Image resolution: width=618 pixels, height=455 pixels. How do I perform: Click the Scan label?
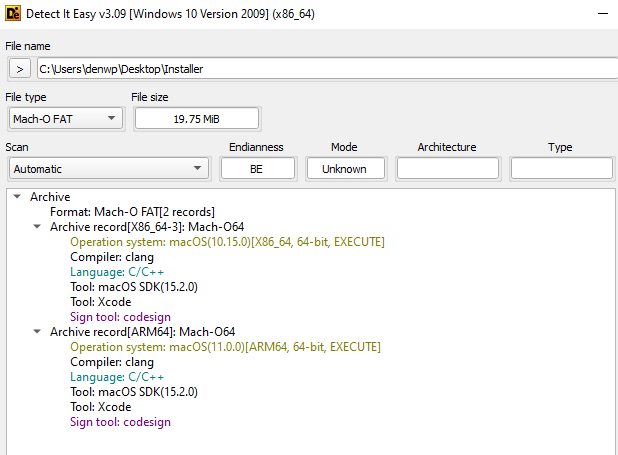[17, 147]
